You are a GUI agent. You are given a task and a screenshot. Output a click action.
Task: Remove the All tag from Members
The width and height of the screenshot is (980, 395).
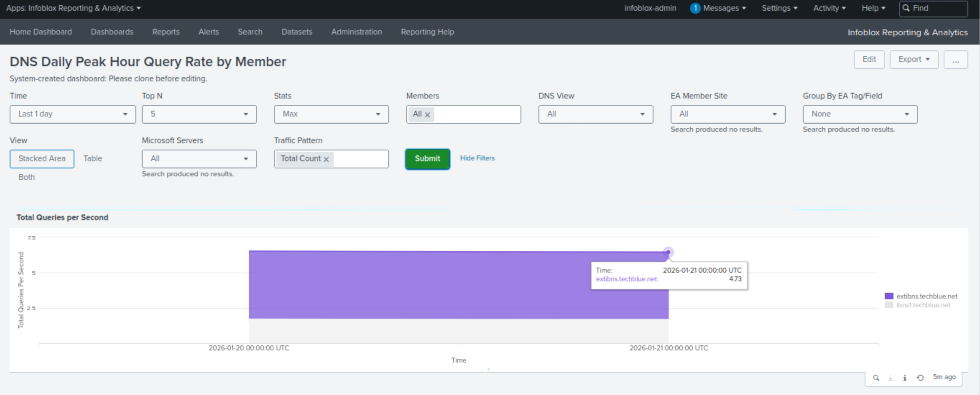pyautogui.click(x=427, y=114)
